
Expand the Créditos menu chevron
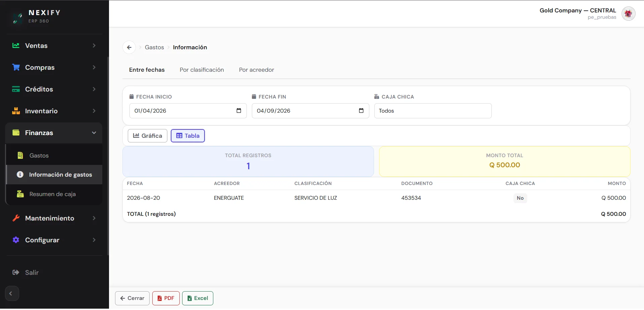94,89
